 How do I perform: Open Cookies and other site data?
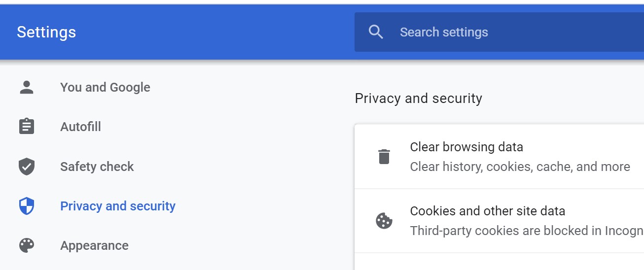(x=499, y=221)
